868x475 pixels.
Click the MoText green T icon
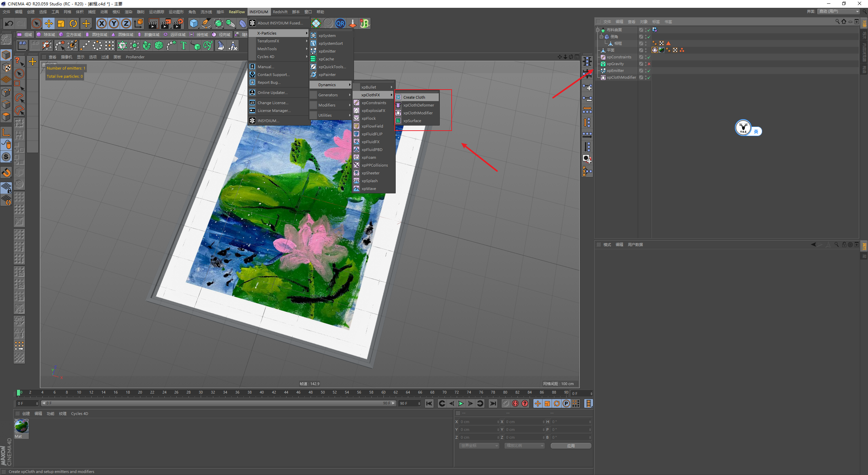pyautogui.click(x=183, y=45)
